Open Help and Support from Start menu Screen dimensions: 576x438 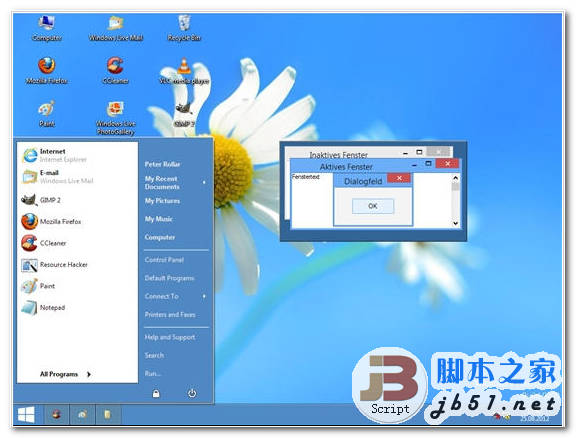click(170, 337)
